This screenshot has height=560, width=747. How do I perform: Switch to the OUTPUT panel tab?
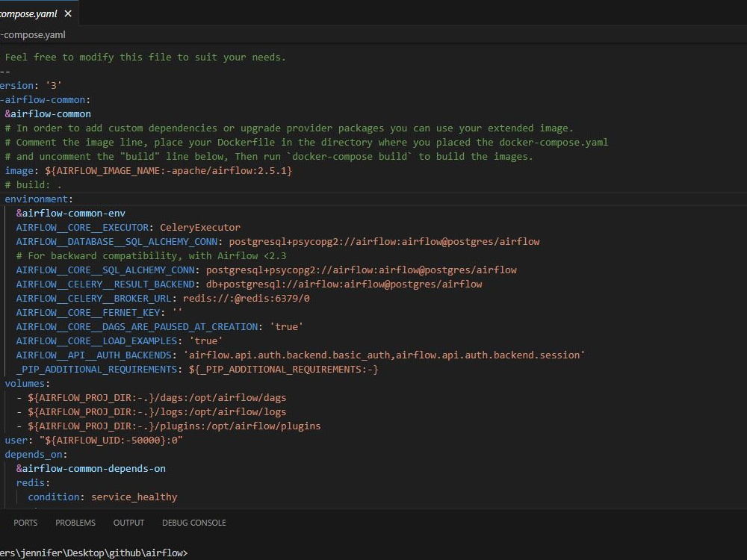click(x=128, y=523)
